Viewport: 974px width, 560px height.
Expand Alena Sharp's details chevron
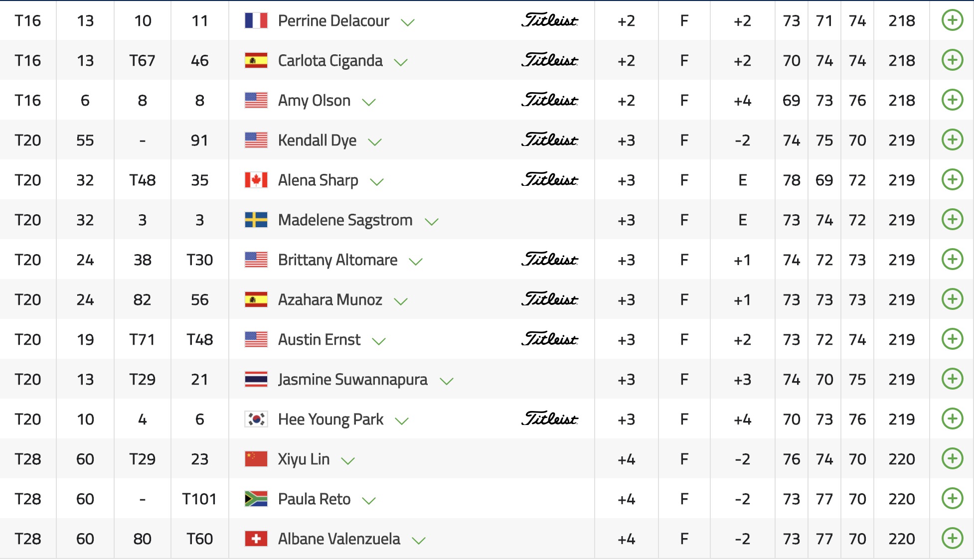point(377,182)
